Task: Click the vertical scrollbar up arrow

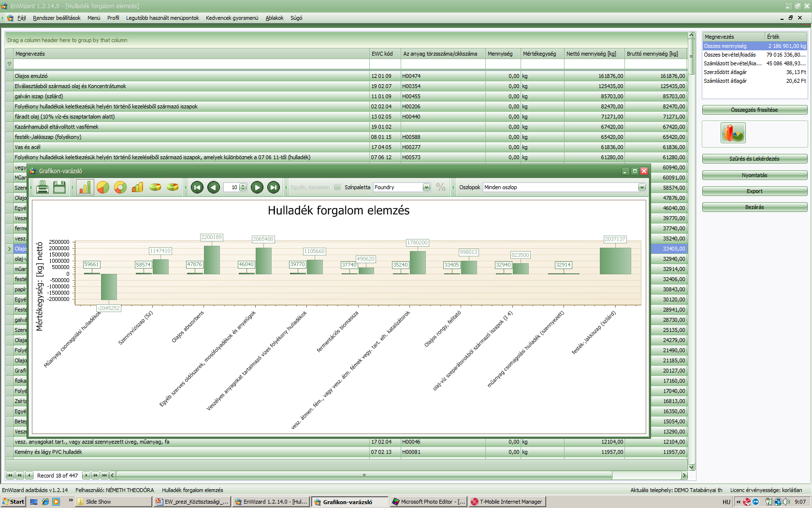Action: coord(692,36)
